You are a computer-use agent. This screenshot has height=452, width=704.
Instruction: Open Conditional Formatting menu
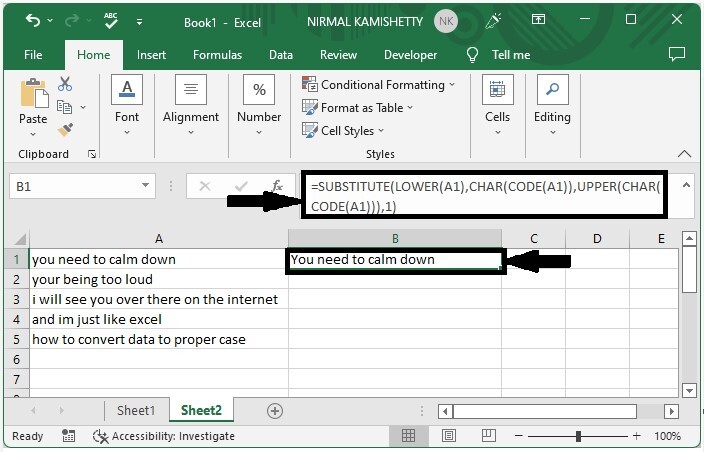pyautogui.click(x=378, y=84)
